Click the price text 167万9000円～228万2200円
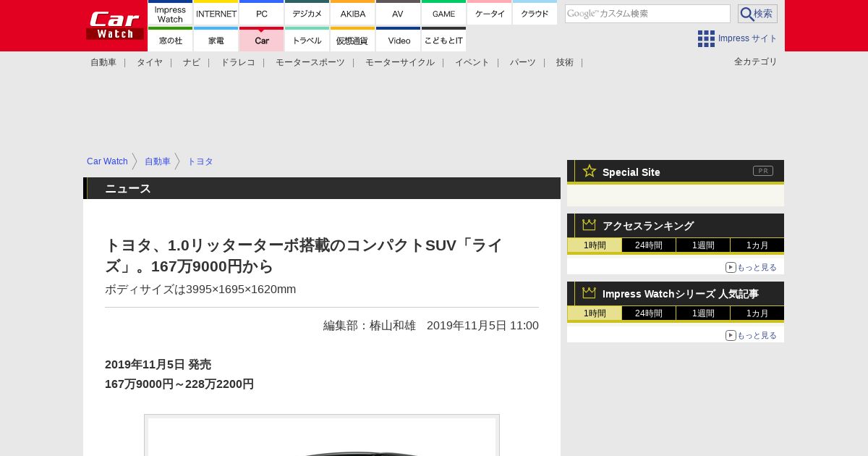 tap(179, 384)
